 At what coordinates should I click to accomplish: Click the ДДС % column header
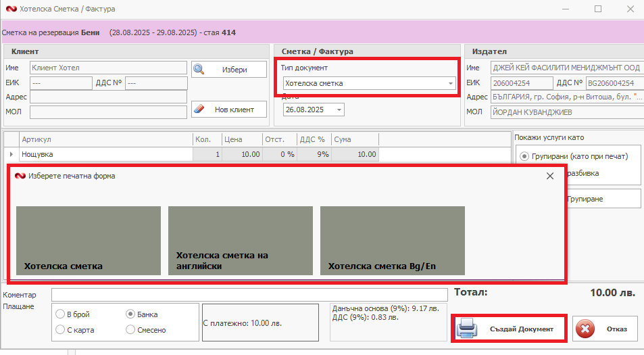point(314,139)
